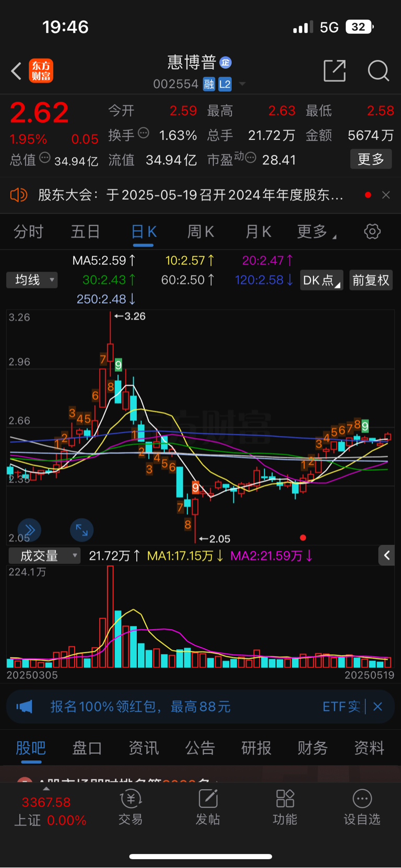Close the red packet promo banner
This screenshot has height=868, width=401.
(x=378, y=707)
